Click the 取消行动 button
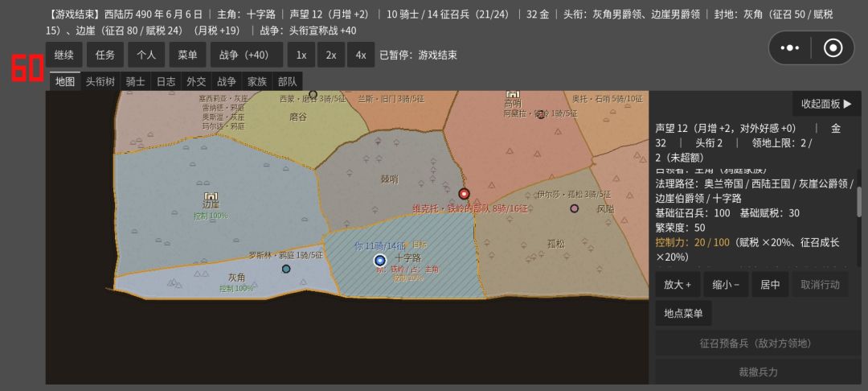Viewport: 868px width, 391px height. (x=820, y=285)
